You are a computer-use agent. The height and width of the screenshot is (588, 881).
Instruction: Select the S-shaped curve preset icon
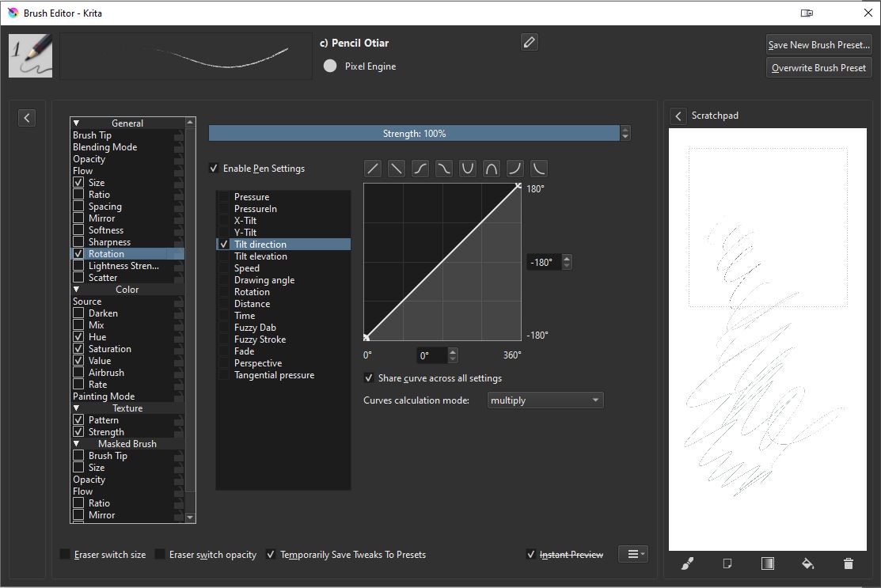point(420,169)
